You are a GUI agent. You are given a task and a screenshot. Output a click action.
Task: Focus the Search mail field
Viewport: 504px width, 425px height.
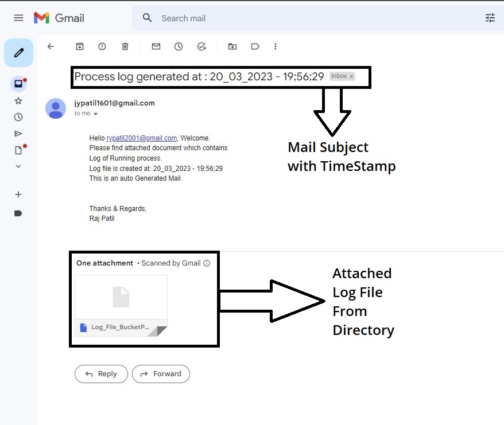click(x=317, y=18)
